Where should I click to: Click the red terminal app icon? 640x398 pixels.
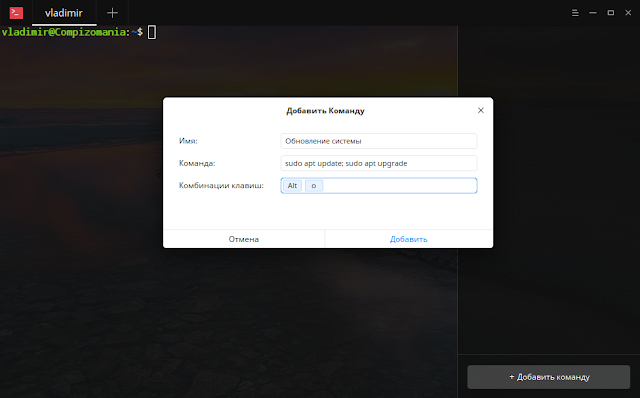pos(16,13)
